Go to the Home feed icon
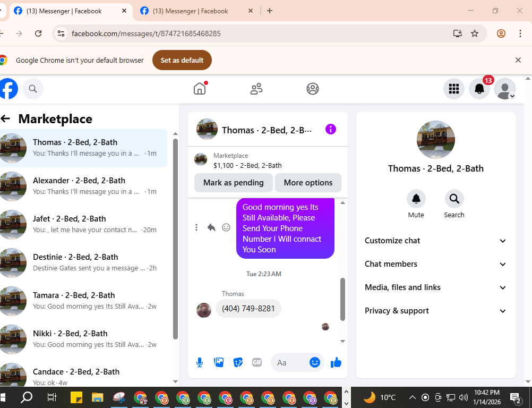The height and width of the screenshot is (408, 532). [x=200, y=89]
